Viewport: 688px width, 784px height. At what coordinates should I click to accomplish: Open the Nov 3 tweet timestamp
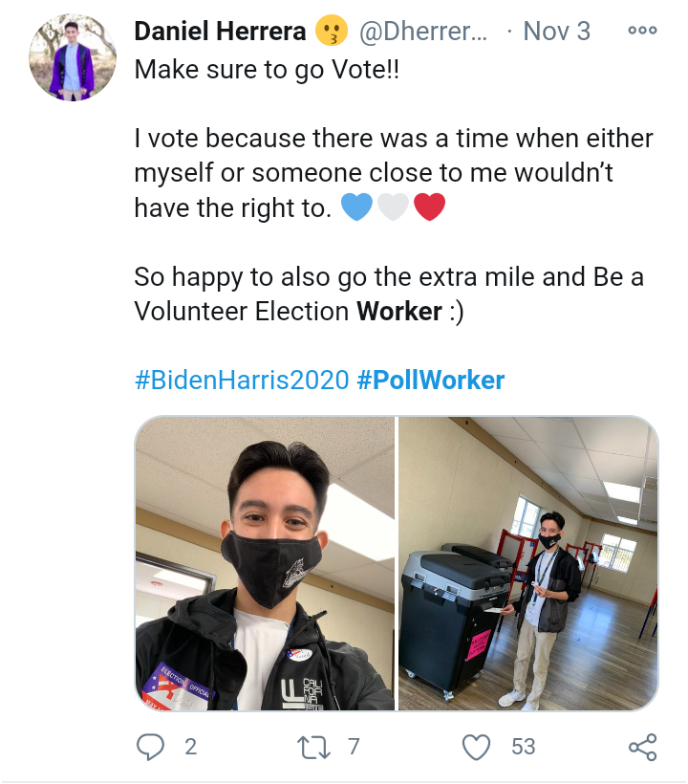tap(556, 31)
